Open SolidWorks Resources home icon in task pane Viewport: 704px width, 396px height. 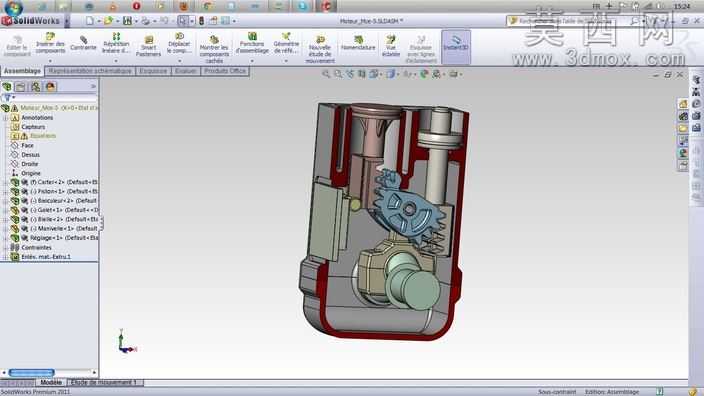coord(683,104)
